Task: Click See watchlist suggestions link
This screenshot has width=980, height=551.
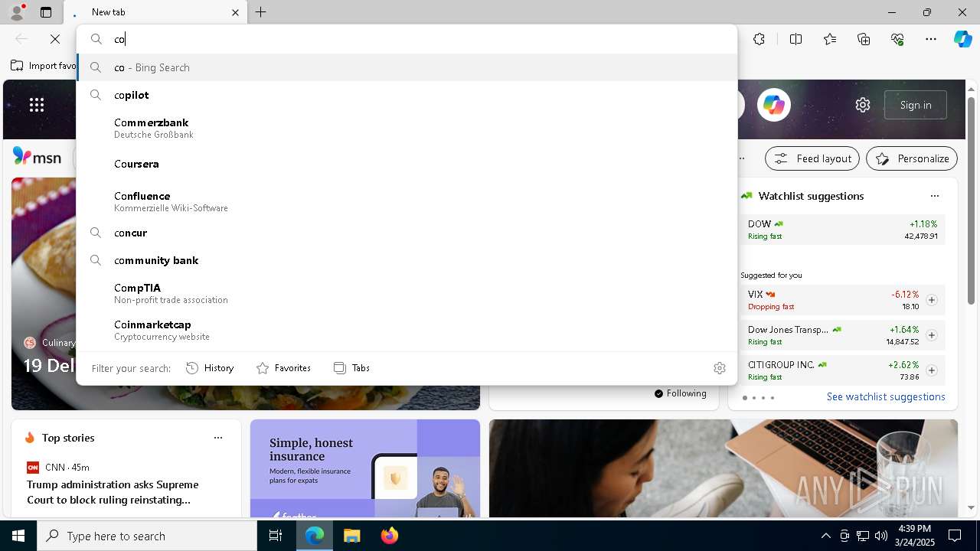Action: coord(886,396)
